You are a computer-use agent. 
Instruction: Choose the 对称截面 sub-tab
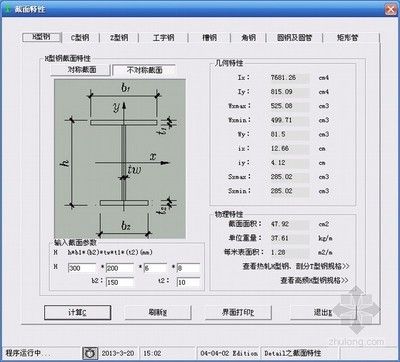[x=80, y=70]
